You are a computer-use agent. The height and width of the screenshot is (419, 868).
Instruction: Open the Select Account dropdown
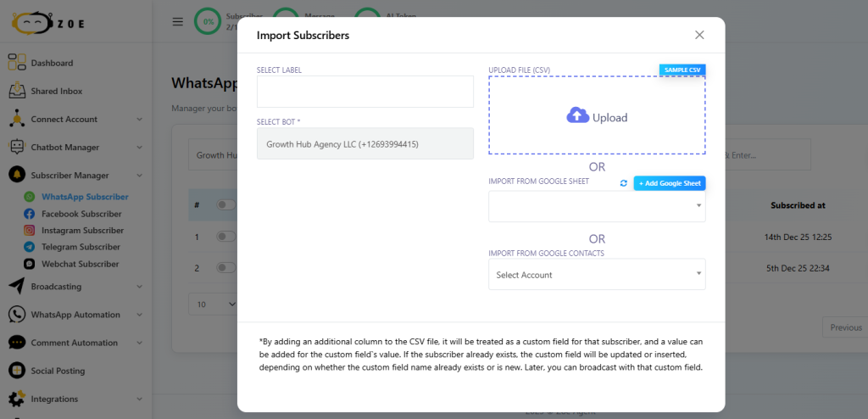coord(597,275)
